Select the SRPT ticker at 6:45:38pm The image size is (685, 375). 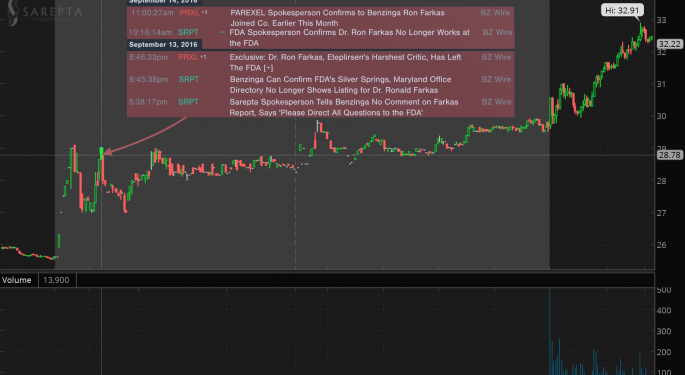pos(189,80)
